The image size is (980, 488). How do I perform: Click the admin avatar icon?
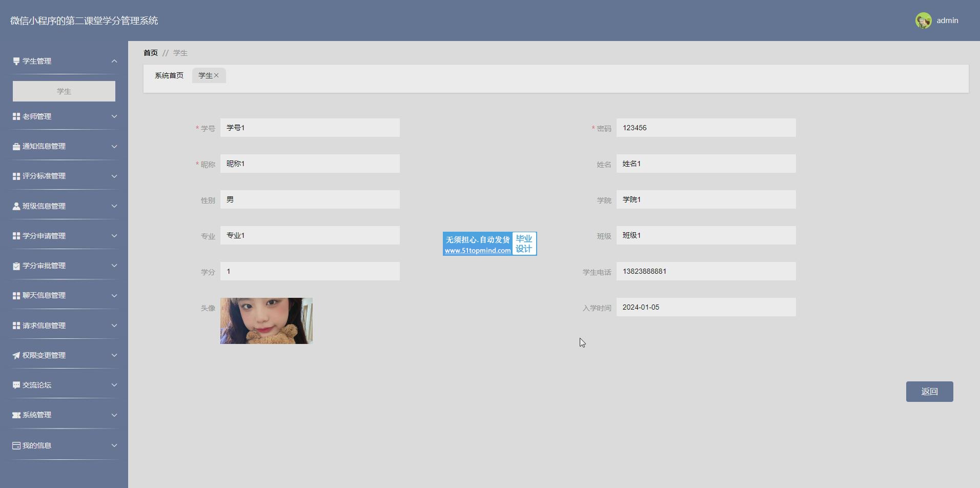pyautogui.click(x=923, y=21)
